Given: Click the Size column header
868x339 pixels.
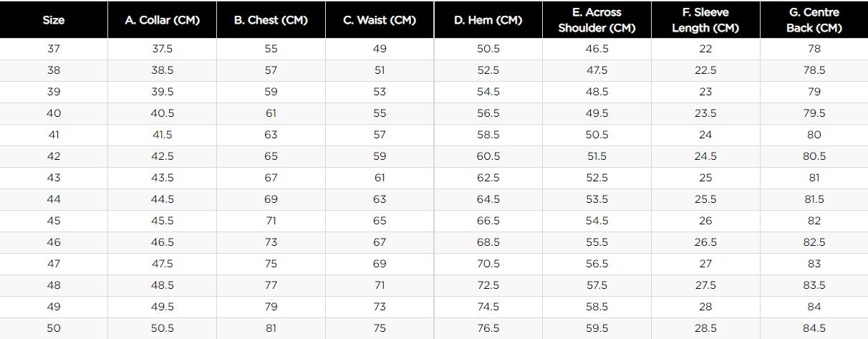Looking at the screenshot, I should click(54, 20).
